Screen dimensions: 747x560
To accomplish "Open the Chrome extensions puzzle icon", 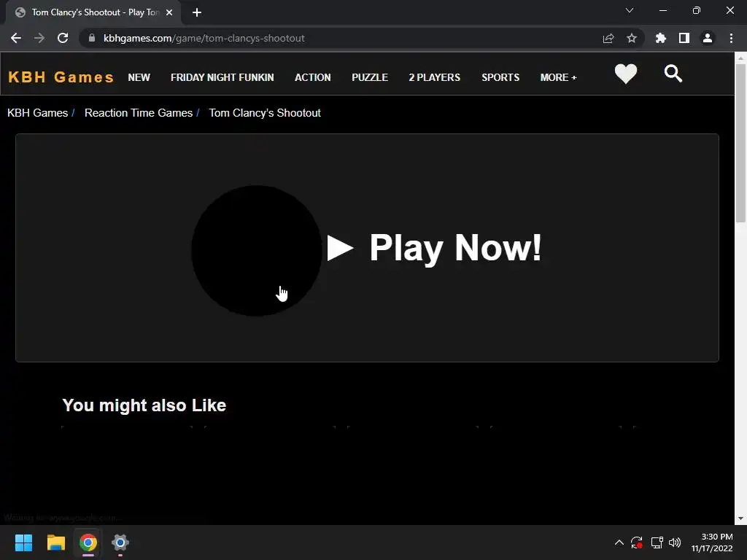I will point(660,38).
